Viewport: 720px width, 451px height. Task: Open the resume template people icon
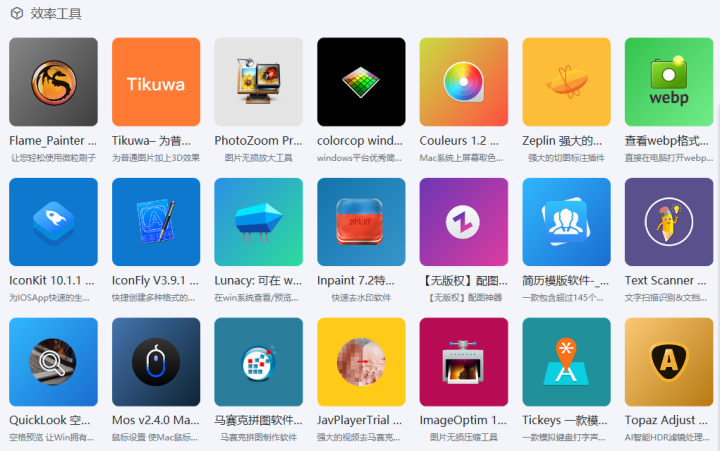point(567,222)
